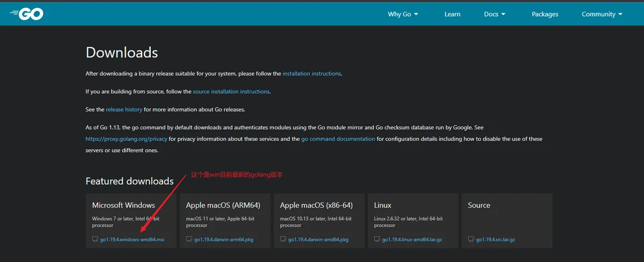This screenshot has width=644, height=262.
Task: Click download icon beside go1.19.4.windows-amd64.msi
Action: coord(95,239)
